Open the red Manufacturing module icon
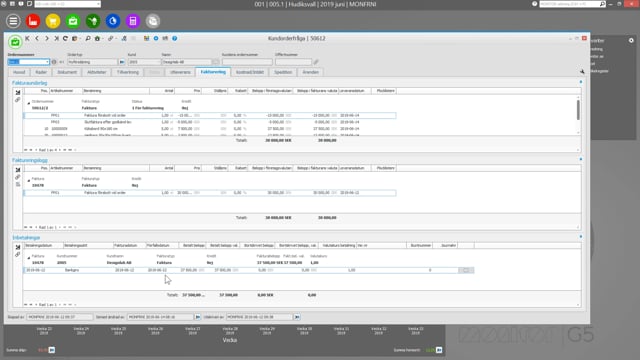 click(x=33, y=21)
